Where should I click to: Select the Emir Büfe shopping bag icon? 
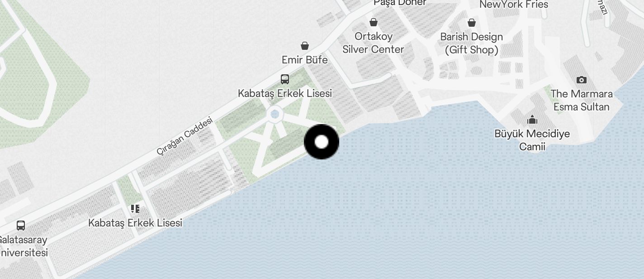[x=305, y=46]
